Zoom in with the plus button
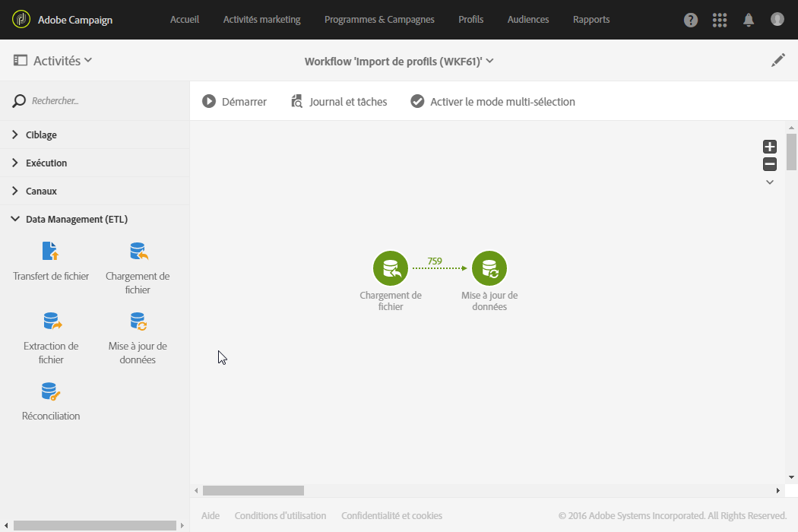 [x=769, y=147]
